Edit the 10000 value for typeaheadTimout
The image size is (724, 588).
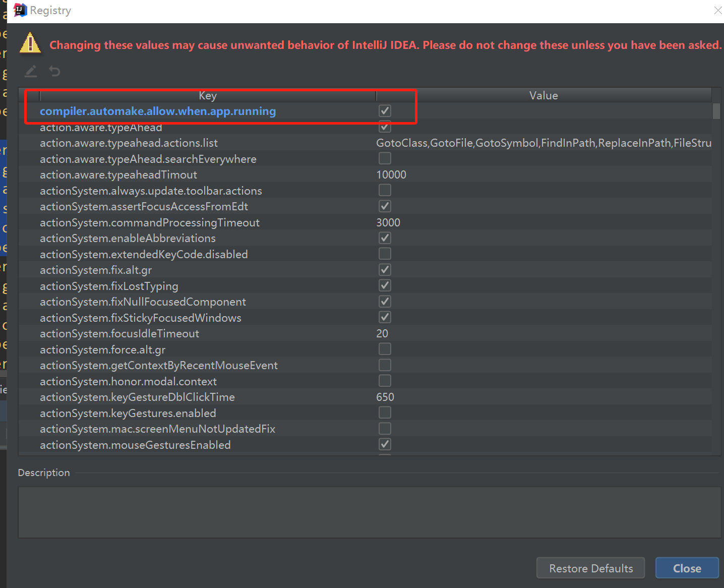[x=391, y=174]
